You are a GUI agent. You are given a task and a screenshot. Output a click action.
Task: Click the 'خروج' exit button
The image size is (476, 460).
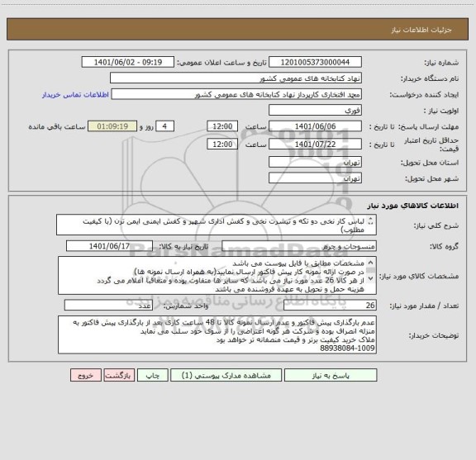click(x=86, y=375)
